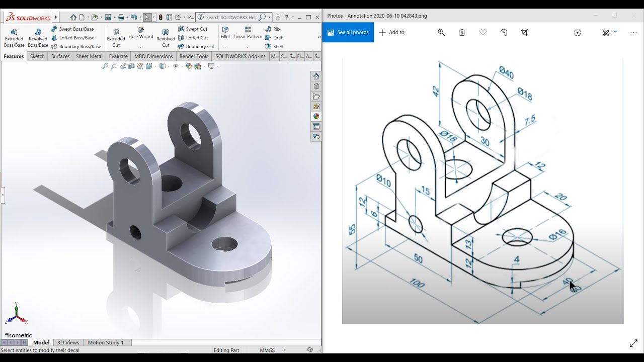Select the Revolved Cut tool
The image size is (644, 362).
click(x=166, y=38)
